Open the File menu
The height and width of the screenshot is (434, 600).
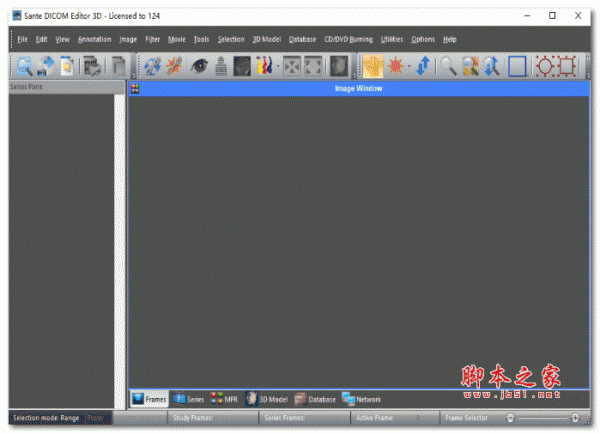point(22,39)
